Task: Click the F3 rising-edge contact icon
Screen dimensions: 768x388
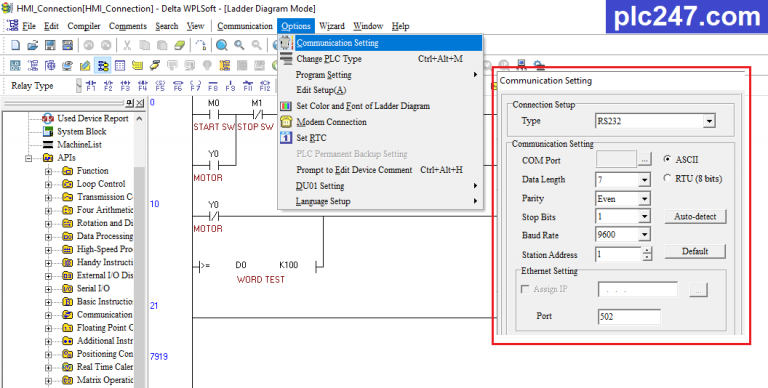Action: click(x=125, y=86)
